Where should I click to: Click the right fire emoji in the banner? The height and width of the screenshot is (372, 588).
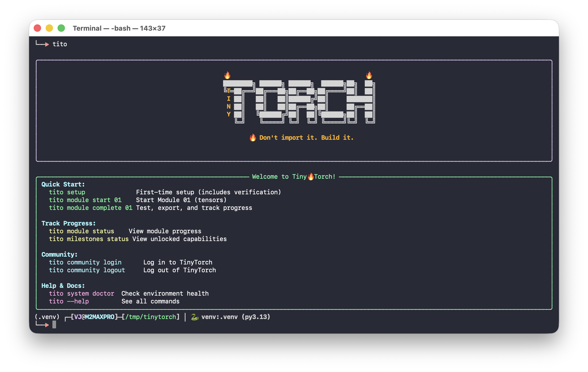[x=370, y=76]
